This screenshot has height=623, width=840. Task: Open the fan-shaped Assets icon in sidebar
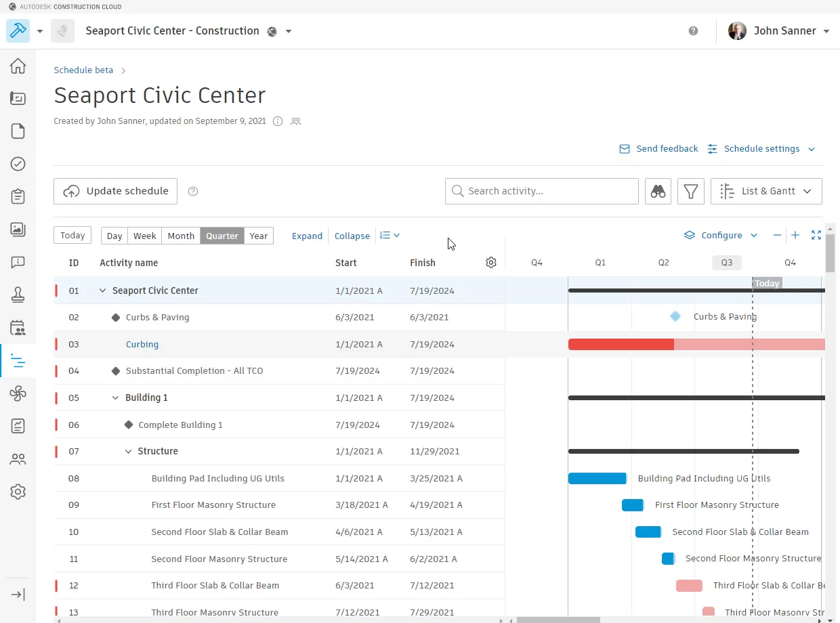[18, 393]
